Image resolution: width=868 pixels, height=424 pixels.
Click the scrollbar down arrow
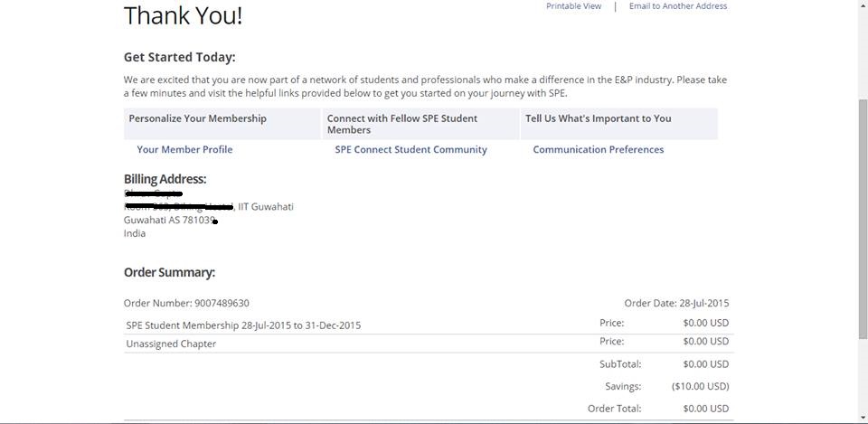[863, 418]
